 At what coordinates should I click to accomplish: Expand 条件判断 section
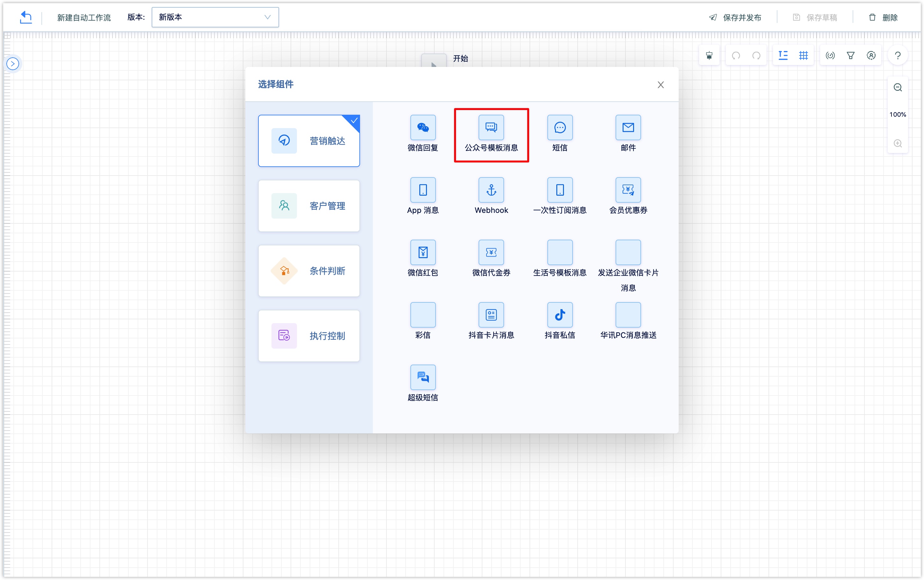tap(309, 271)
